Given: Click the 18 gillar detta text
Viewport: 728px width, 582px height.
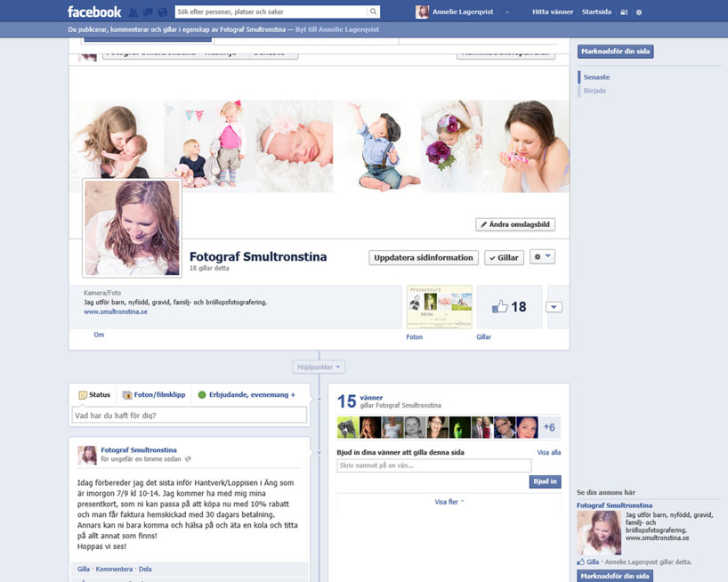Looking at the screenshot, I should point(209,268).
